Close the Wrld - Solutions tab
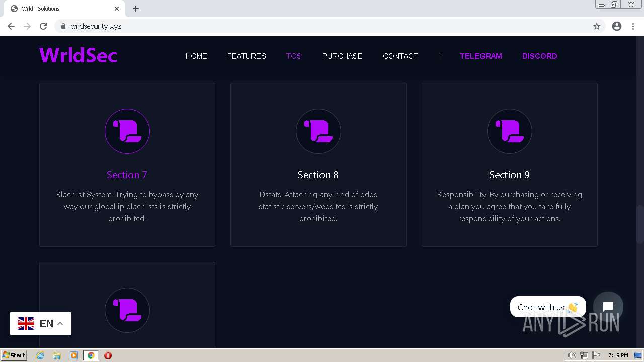The image size is (644, 362). 117,9
